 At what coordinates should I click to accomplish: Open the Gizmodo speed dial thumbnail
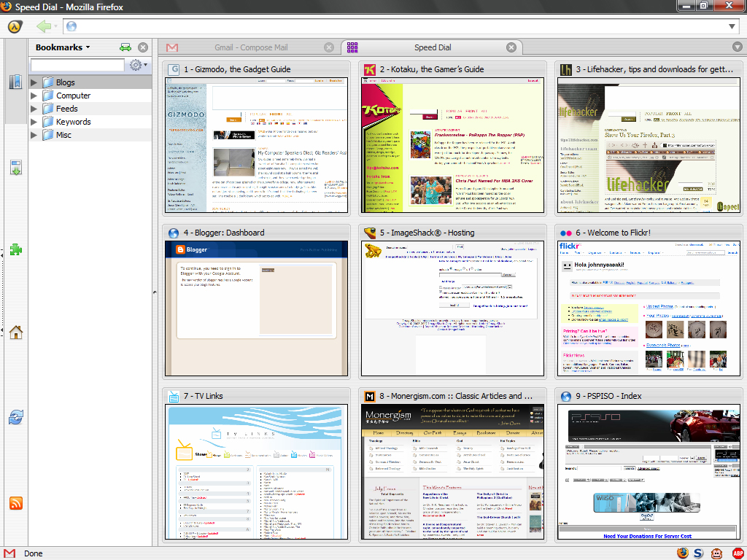coord(256,145)
